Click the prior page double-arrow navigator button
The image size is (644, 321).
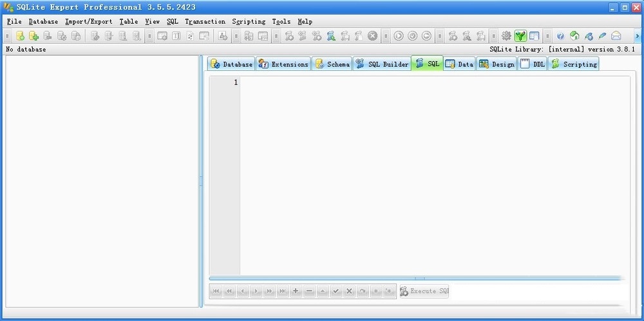(x=229, y=291)
